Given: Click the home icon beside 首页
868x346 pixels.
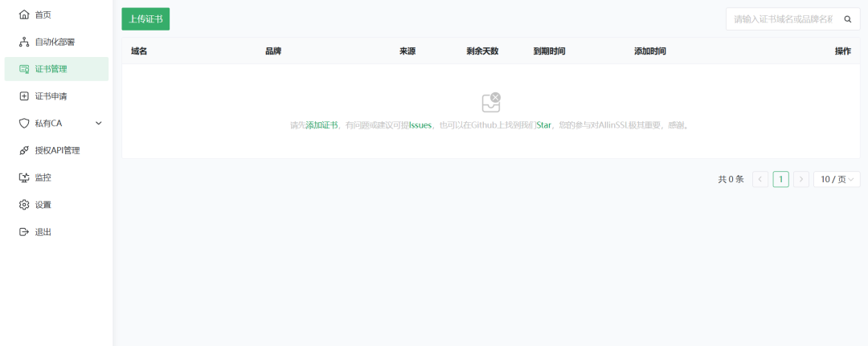Looking at the screenshot, I should pyautogui.click(x=24, y=15).
